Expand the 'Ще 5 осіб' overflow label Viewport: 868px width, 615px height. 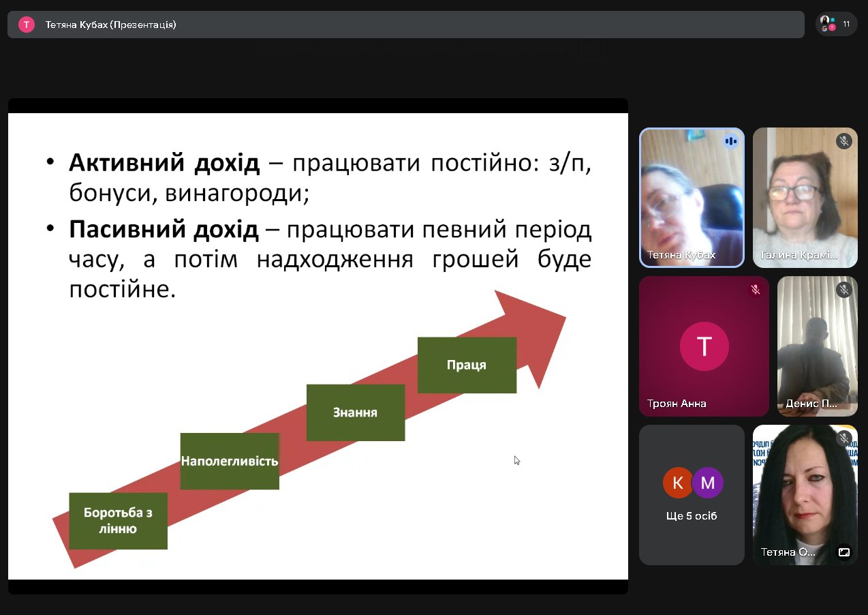pyautogui.click(x=692, y=516)
